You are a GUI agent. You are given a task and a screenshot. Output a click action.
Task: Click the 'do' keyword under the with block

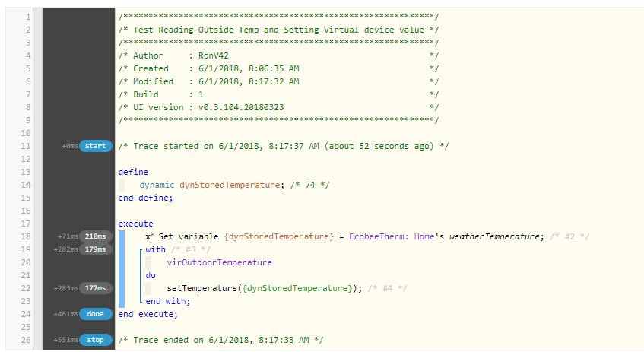pyautogui.click(x=151, y=275)
